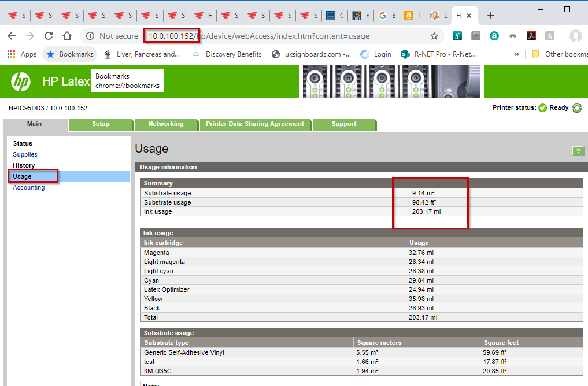Click the Latex Optimizer row
This screenshot has width=588, height=386.
click(362, 289)
